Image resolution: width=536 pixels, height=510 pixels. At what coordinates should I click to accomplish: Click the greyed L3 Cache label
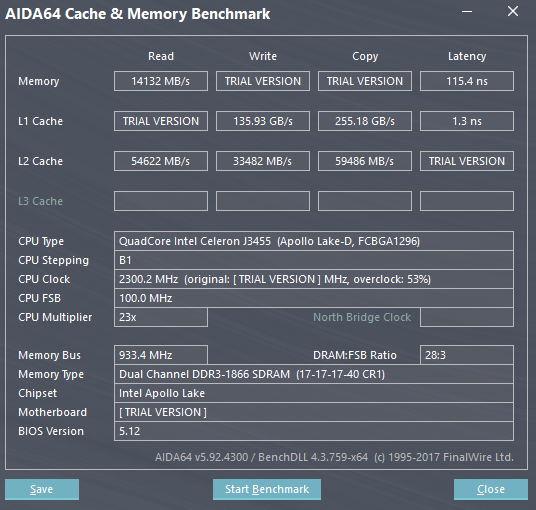pos(40,201)
